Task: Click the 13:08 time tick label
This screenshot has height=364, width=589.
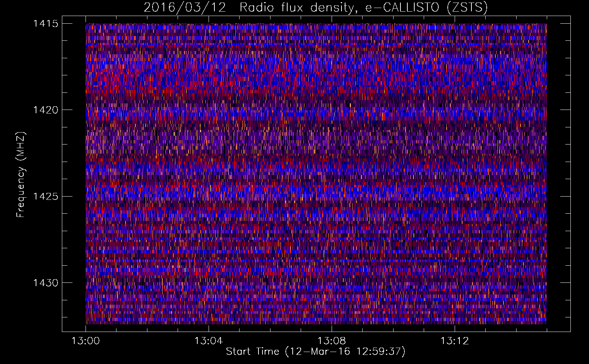Action: [332, 341]
